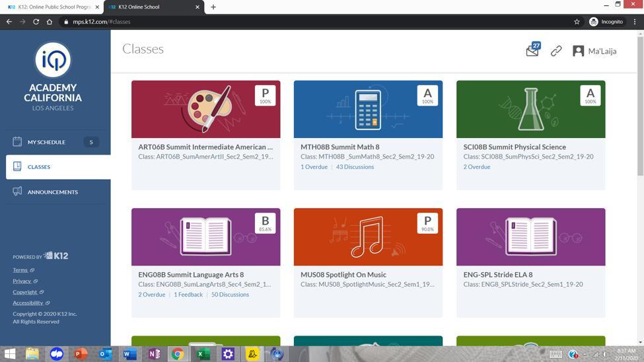The height and width of the screenshot is (362, 644).
Task: Launch File Explorer from the taskbar
Action: point(32,354)
